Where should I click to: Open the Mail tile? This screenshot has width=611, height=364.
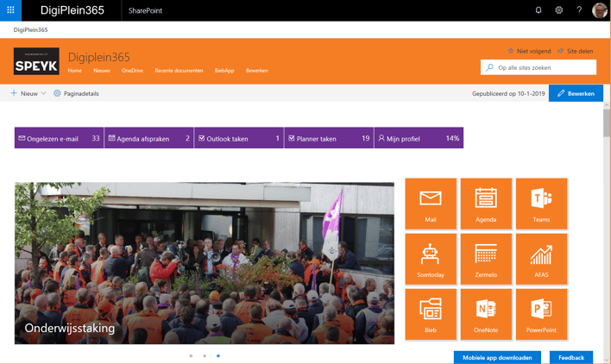[x=431, y=204]
